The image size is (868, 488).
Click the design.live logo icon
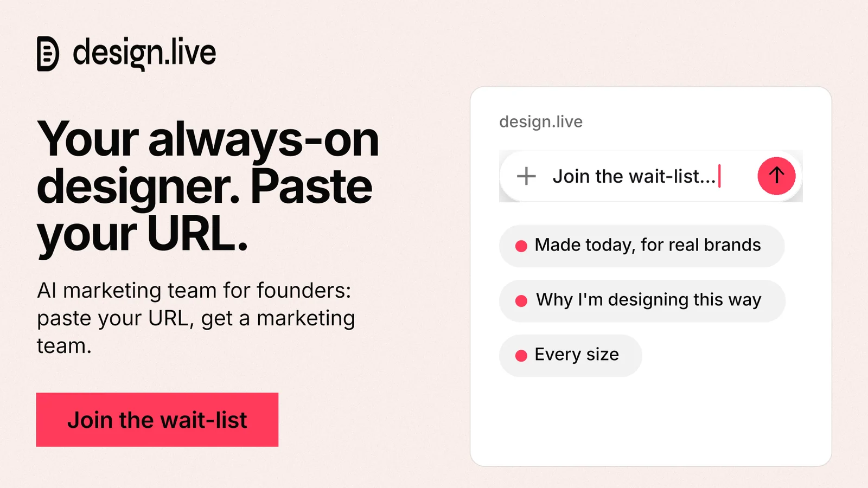click(48, 54)
